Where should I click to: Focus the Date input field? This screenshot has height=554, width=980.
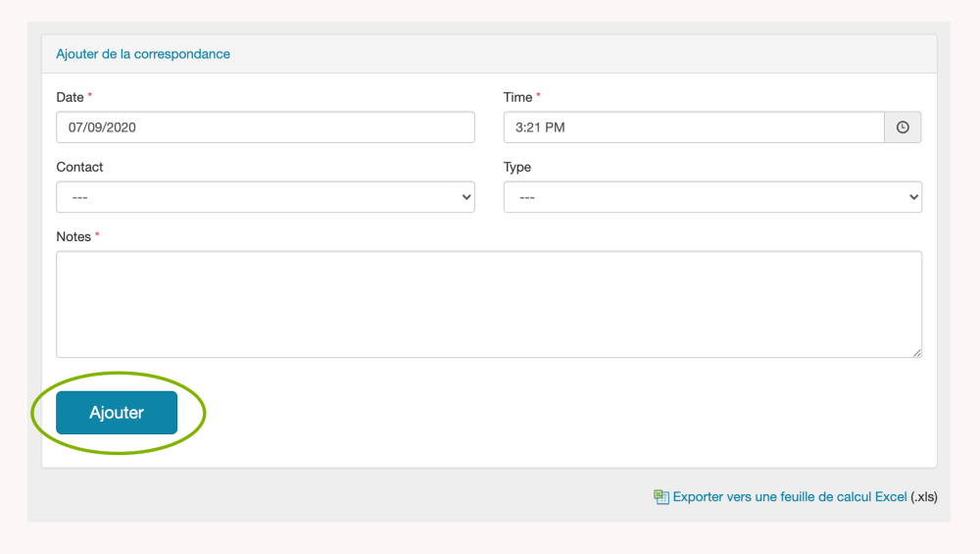tap(265, 127)
